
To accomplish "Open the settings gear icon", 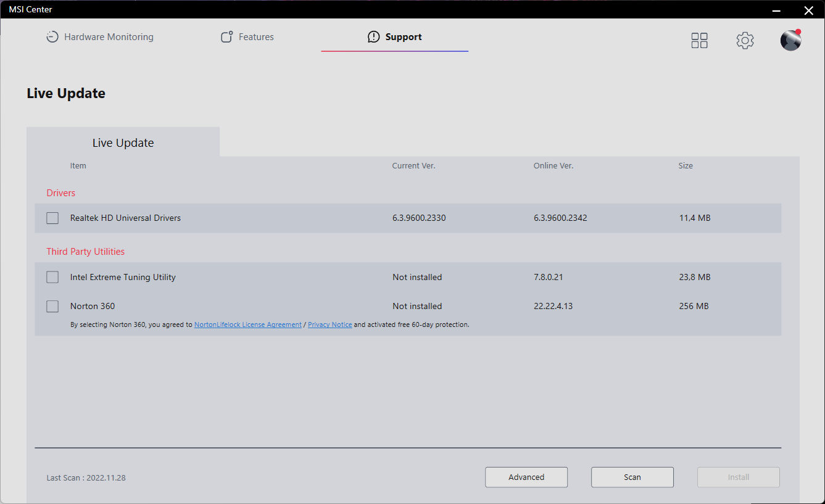I will point(745,41).
